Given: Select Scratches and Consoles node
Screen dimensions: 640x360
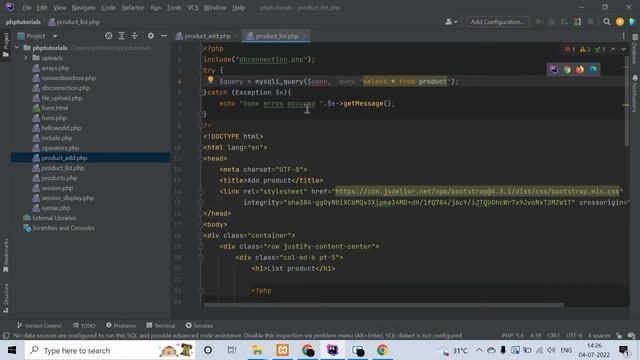Looking at the screenshot, I should click(x=63, y=228).
